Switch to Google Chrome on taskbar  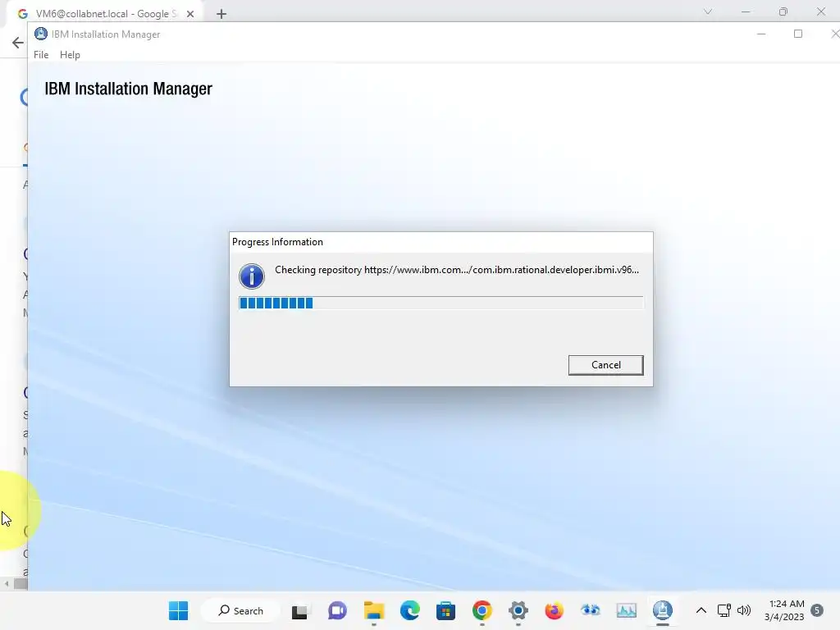coord(482,610)
